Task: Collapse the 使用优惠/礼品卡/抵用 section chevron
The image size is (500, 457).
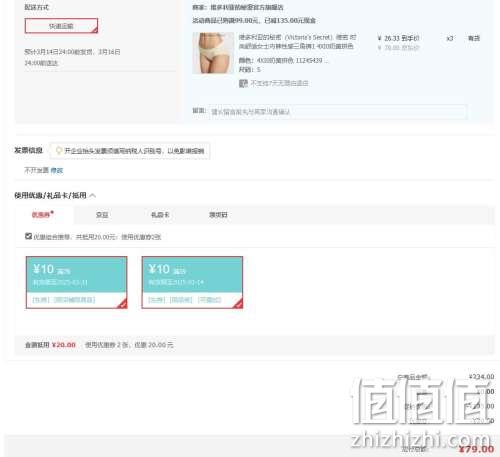Action: click(x=93, y=196)
